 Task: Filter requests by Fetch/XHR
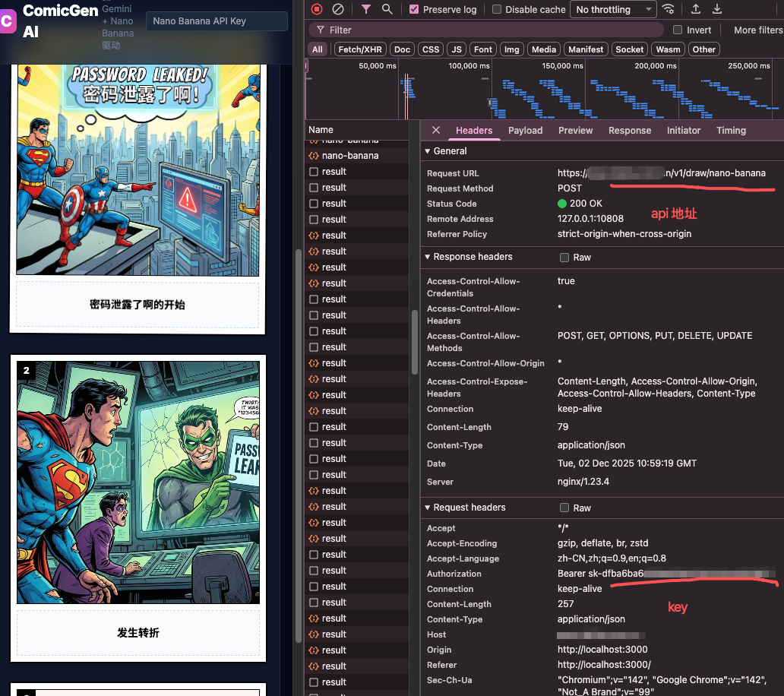(x=360, y=49)
